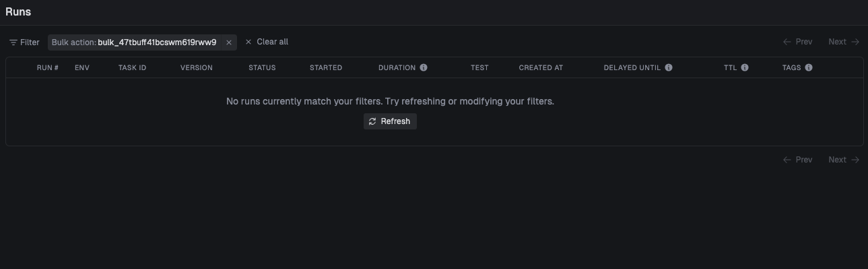Open the Filter menu
Viewport: 868px width, 269px height.
tap(24, 42)
